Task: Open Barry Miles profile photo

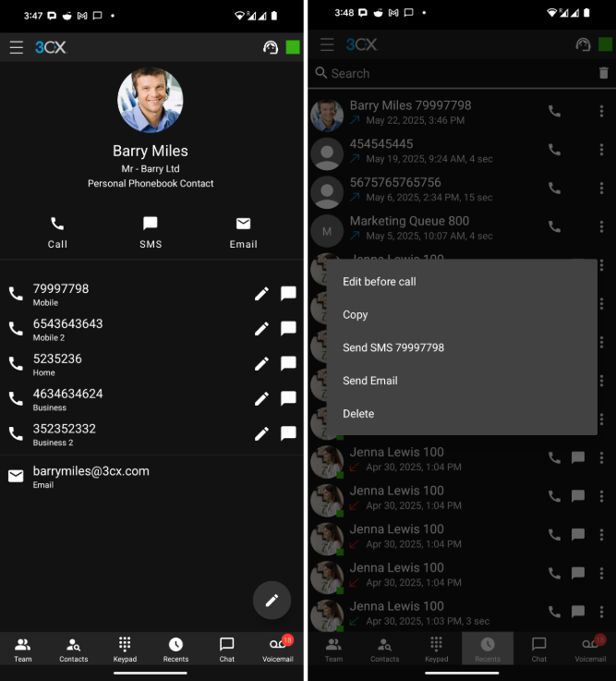Action: [151, 100]
